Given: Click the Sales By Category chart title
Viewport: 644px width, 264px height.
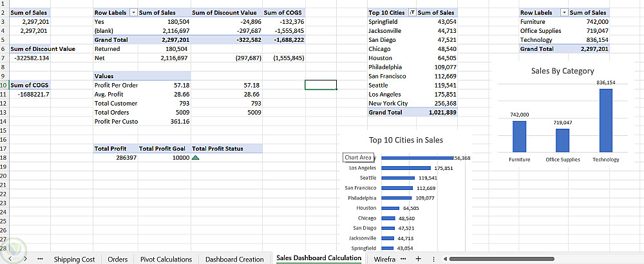Looking at the screenshot, I should point(562,71).
